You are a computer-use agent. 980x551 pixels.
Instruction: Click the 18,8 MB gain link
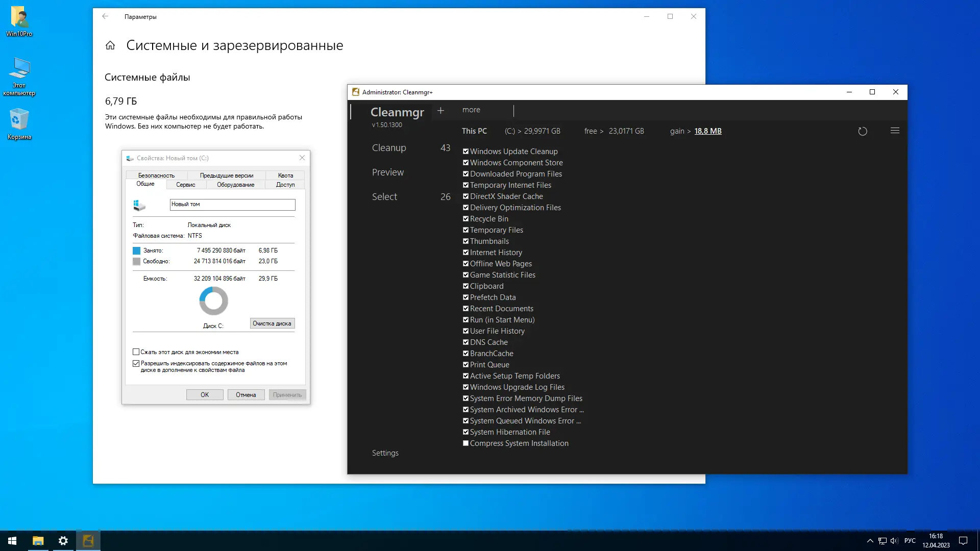click(x=707, y=131)
